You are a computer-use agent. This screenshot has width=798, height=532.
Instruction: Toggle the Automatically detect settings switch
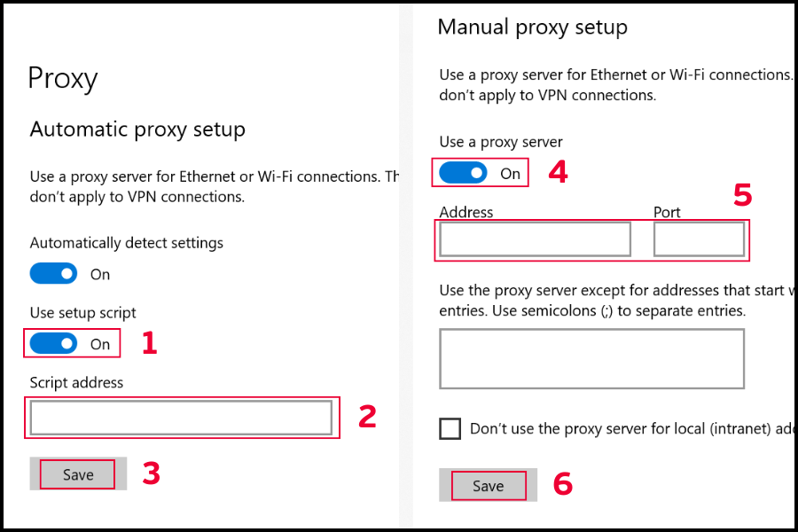coord(54,273)
